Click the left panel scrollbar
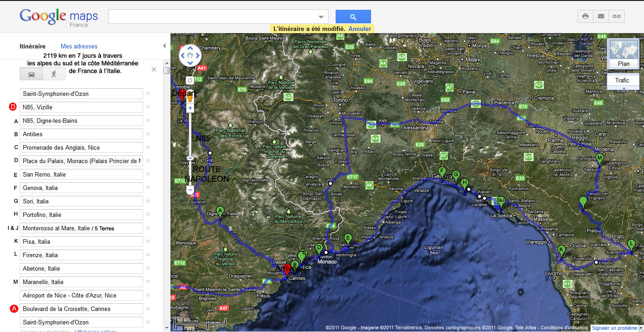The image size is (644, 332). point(166,70)
